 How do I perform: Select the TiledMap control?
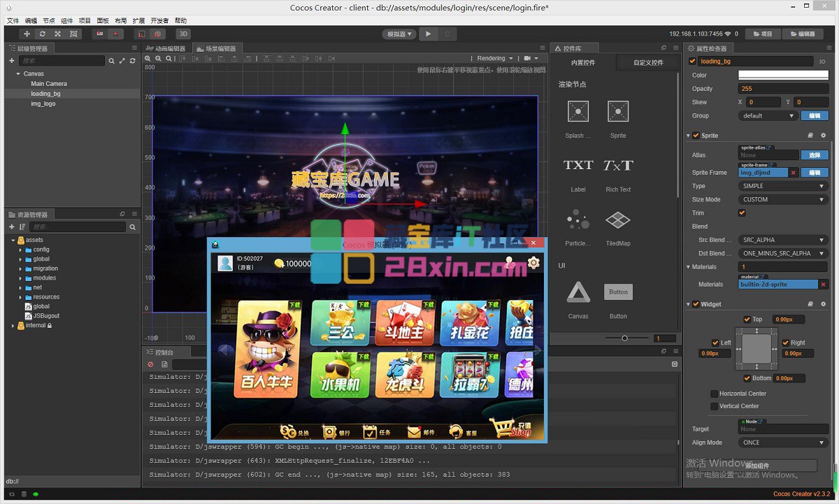click(618, 219)
